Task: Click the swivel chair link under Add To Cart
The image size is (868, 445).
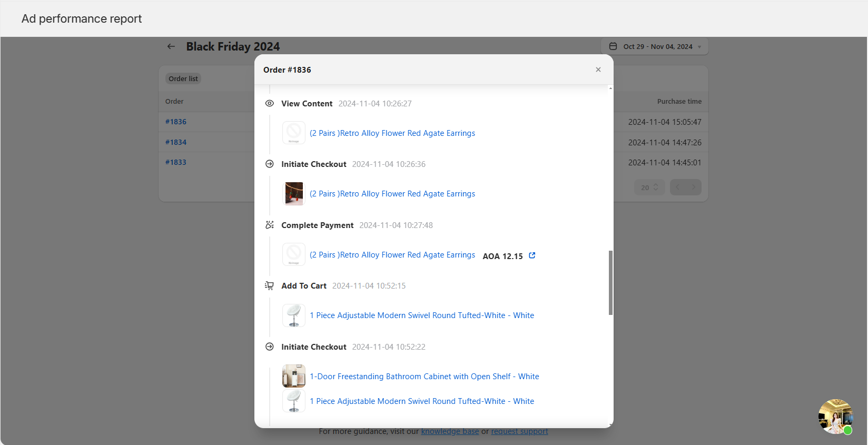Action: click(421, 315)
